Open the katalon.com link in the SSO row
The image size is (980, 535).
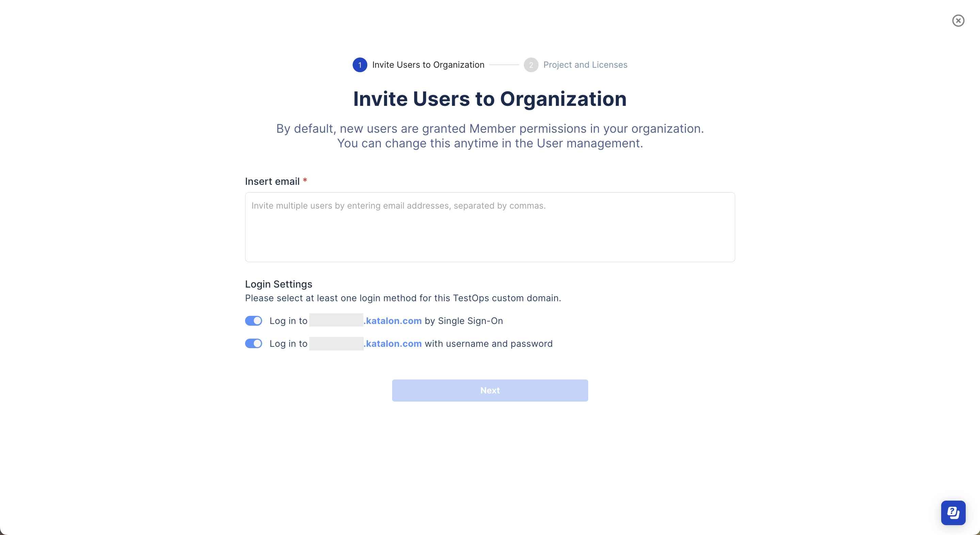click(x=393, y=321)
